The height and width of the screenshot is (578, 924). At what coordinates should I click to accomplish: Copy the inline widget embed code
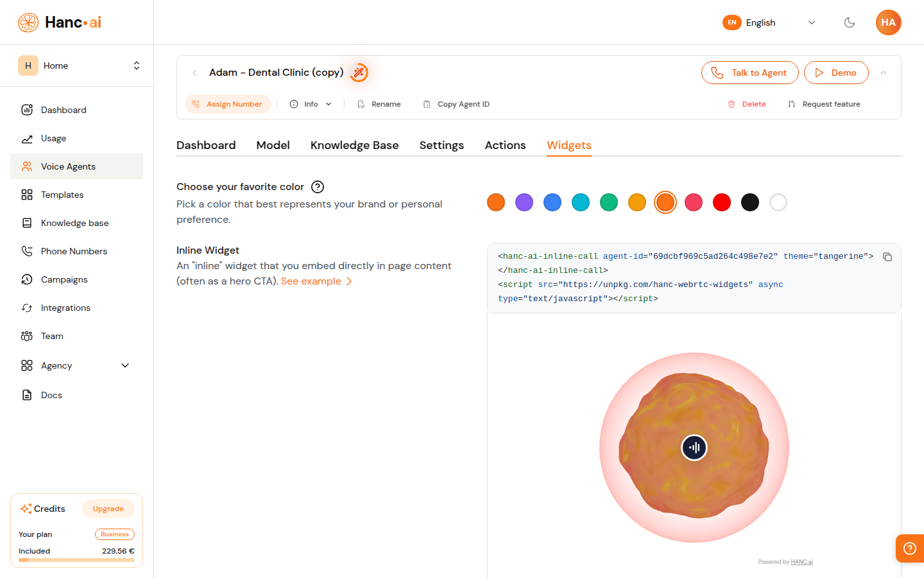[x=887, y=257]
